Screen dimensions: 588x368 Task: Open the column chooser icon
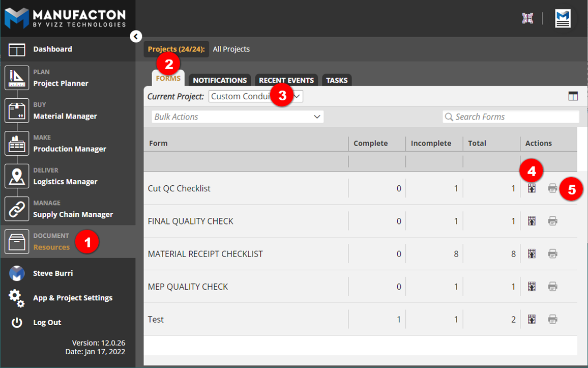(573, 96)
